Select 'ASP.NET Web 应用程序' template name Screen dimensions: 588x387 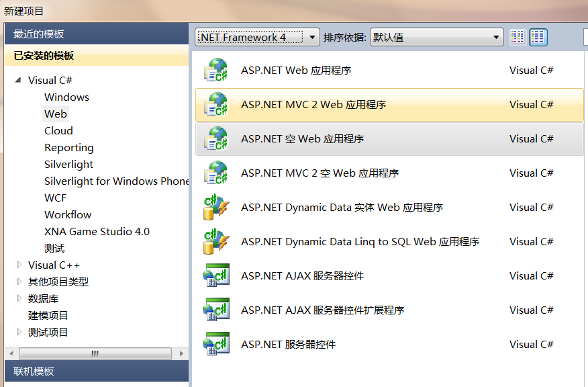296,70
